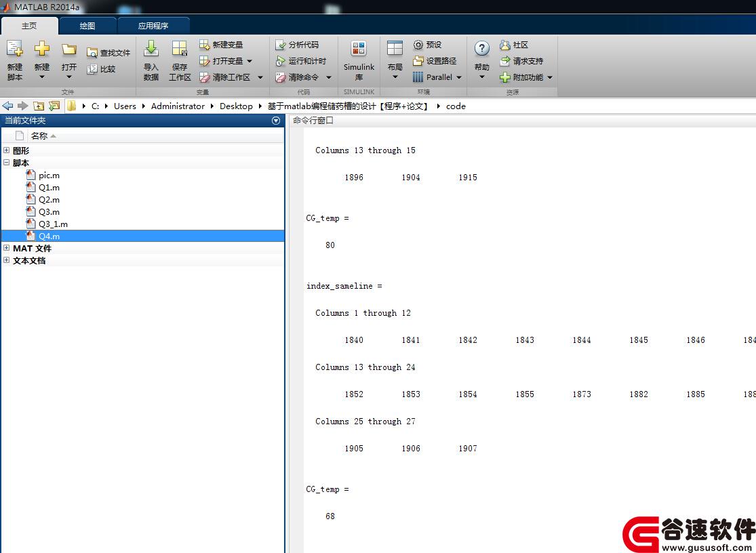Open the Open (打开) dropdown arrow

coord(69,77)
